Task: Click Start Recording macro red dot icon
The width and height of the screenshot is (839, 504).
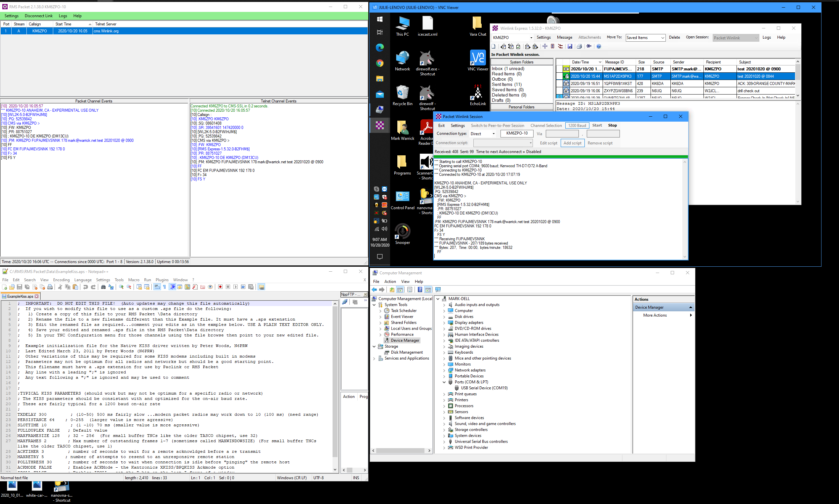Action: pos(220,287)
